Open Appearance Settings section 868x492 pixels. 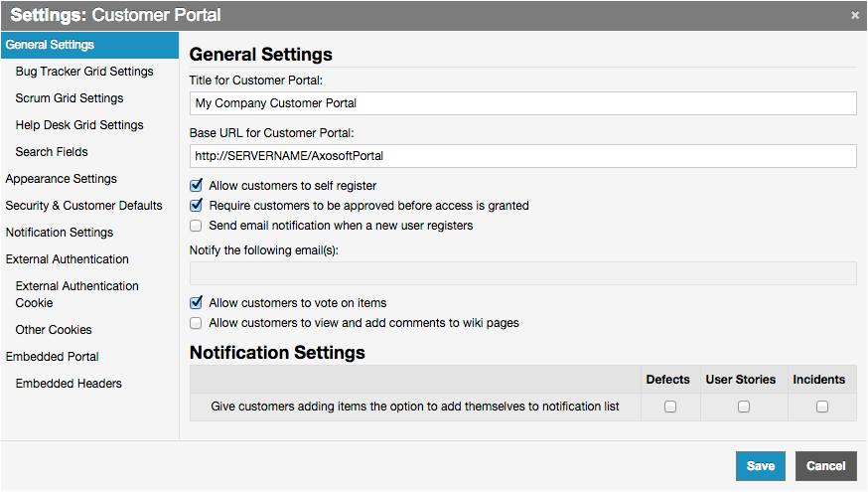tap(62, 179)
